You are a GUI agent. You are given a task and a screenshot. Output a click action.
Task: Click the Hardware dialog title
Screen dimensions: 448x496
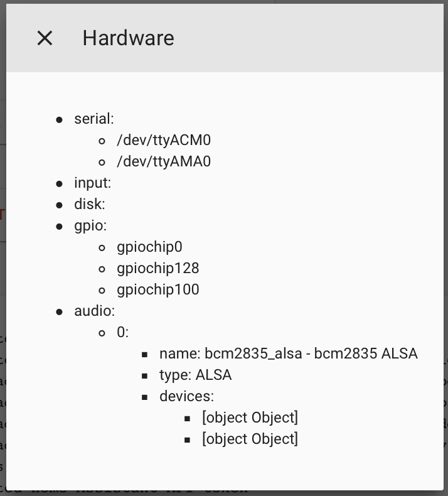[x=129, y=38]
